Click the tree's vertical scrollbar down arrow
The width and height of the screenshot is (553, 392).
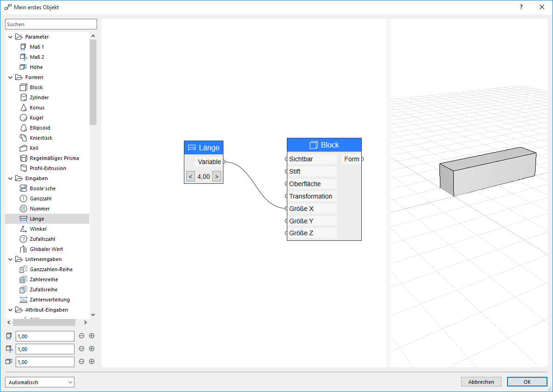93,315
